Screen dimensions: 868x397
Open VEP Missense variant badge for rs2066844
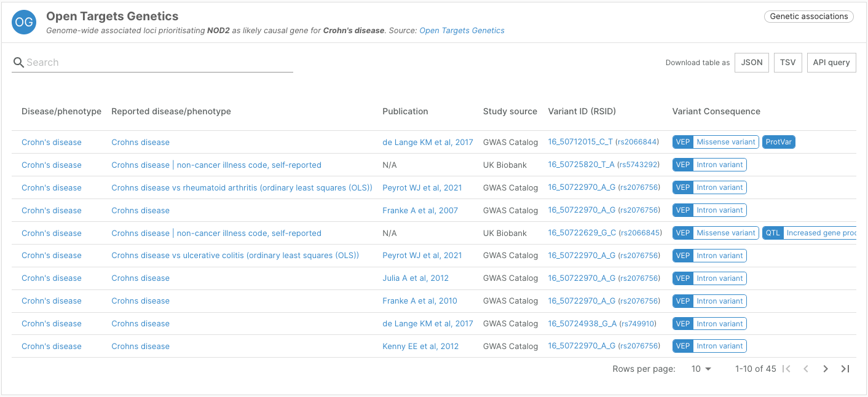[x=716, y=142]
